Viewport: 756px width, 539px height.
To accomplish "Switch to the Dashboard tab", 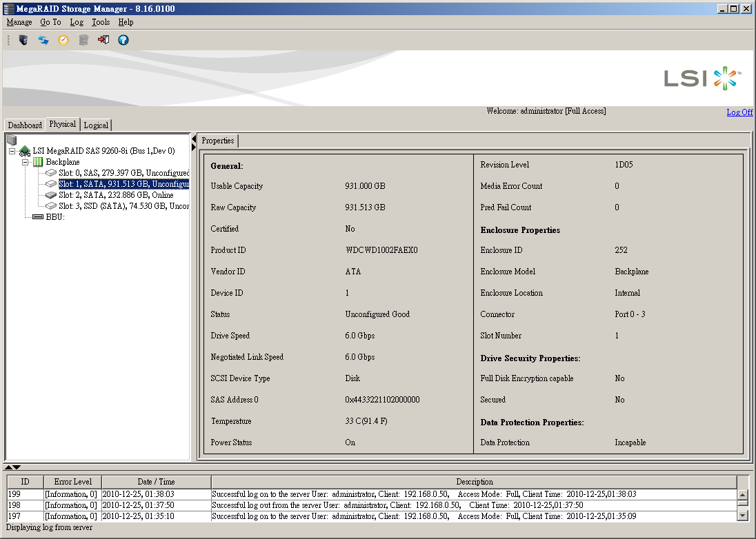I will (x=25, y=125).
